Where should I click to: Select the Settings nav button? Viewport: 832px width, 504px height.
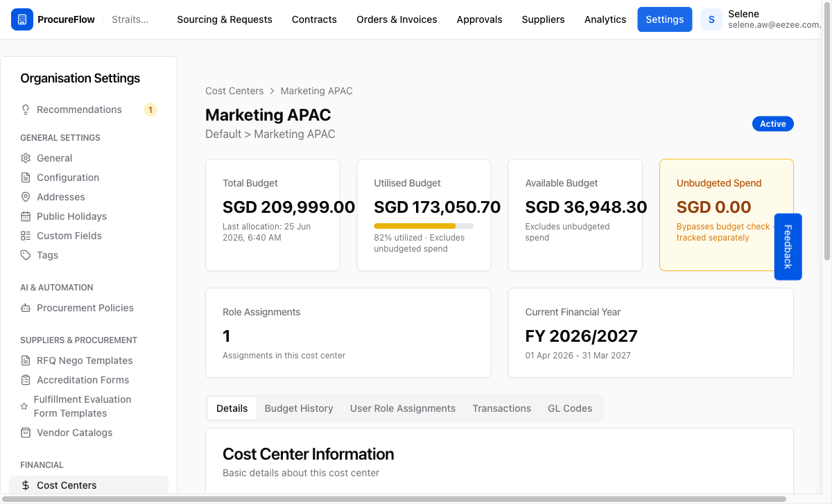pyautogui.click(x=665, y=19)
